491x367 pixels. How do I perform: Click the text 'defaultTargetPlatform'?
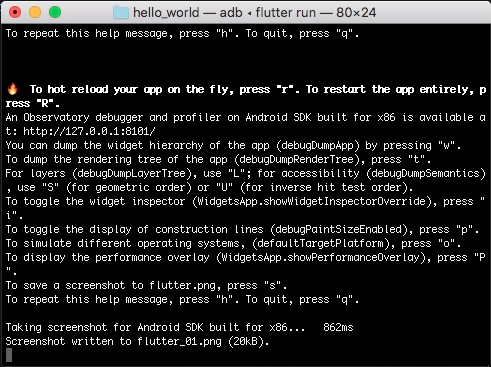click(321, 243)
